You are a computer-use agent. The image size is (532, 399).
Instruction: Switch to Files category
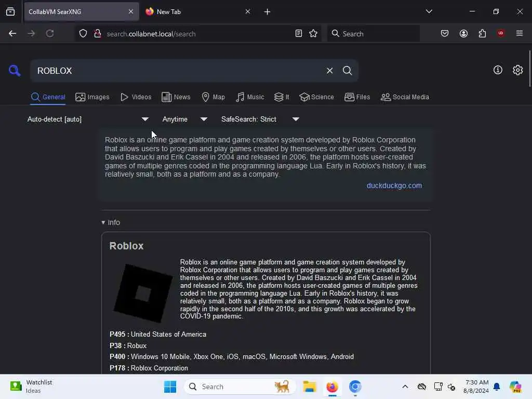[x=357, y=97]
